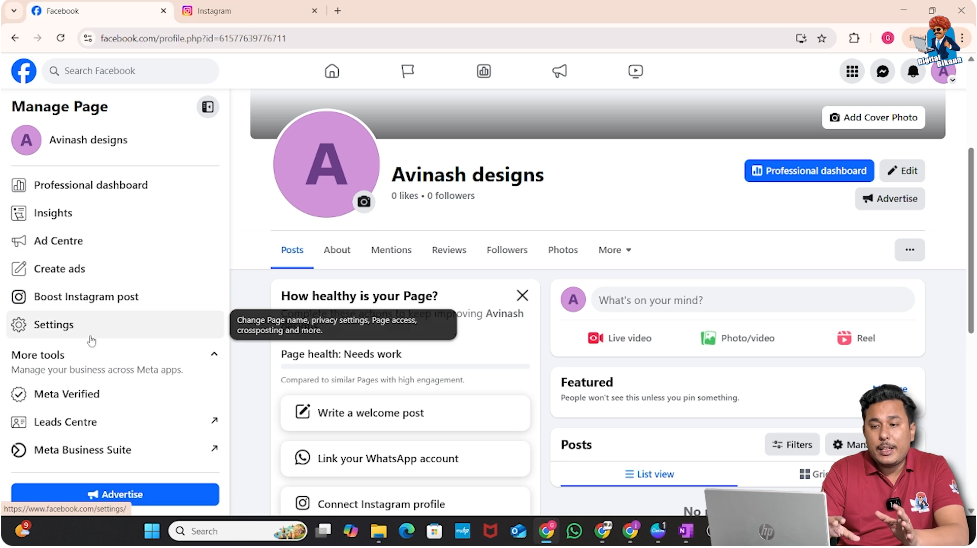Click the Add Cover Photo button

coord(874,117)
